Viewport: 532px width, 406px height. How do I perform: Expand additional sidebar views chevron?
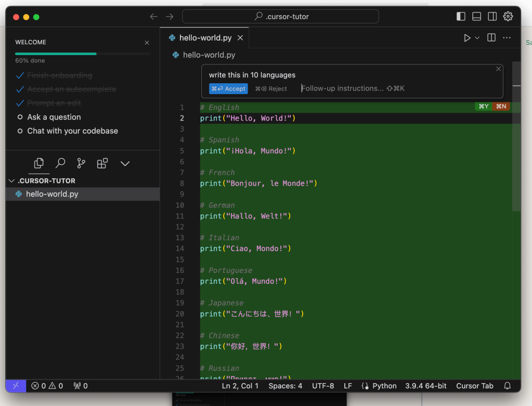coord(125,164)
